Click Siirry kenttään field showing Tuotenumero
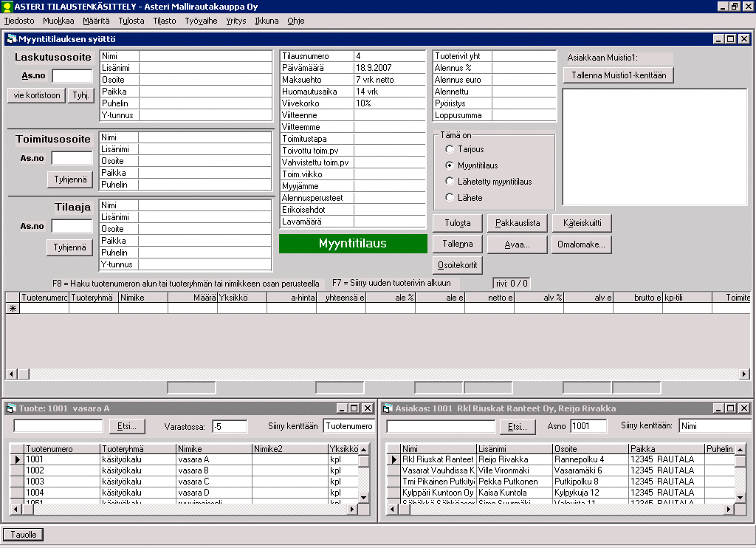The height and width of the screenshot is (548, 756). (348, 426)
